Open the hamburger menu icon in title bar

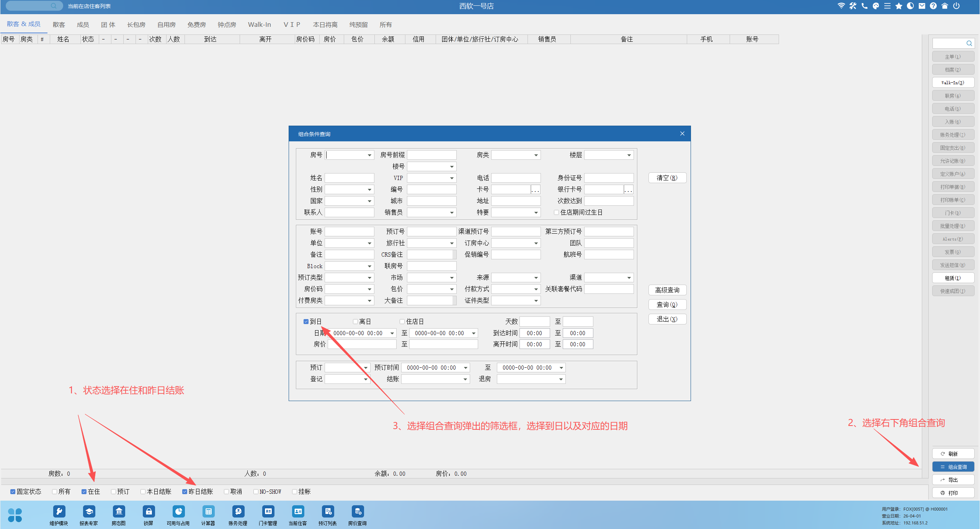click(887, 6)
